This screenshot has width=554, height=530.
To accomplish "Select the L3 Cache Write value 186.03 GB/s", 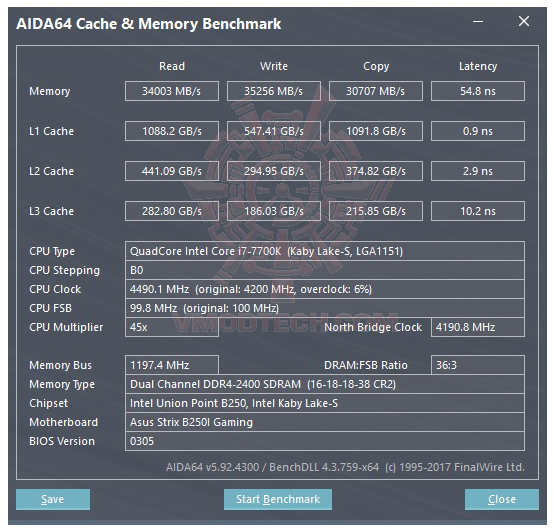I will click(274, 211).
